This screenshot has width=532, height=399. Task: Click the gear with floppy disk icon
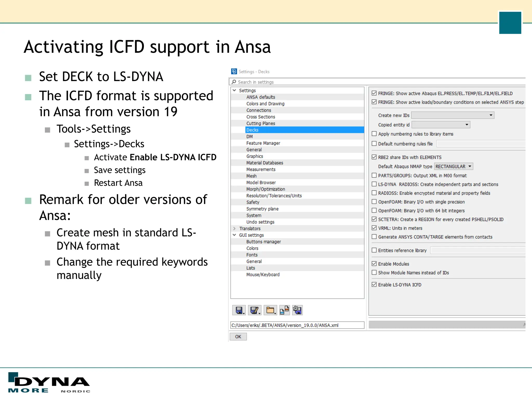pyautogui.click(x=297, y=310)
